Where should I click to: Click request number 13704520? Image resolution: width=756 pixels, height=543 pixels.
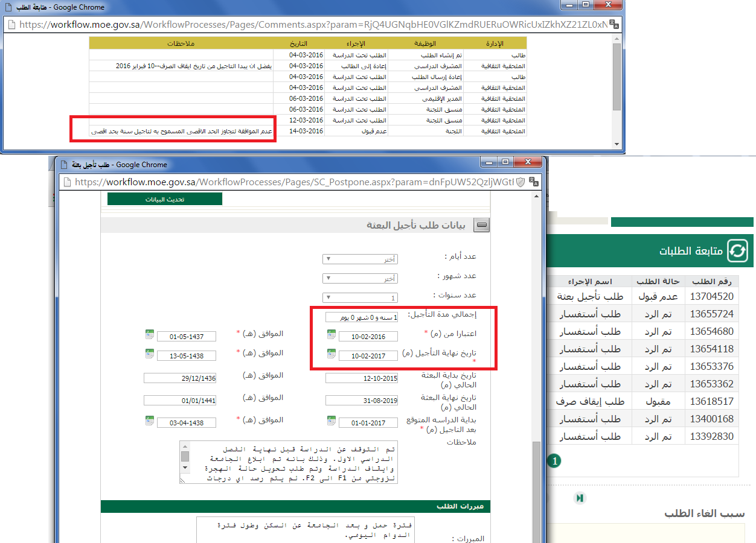click(711, 296)
